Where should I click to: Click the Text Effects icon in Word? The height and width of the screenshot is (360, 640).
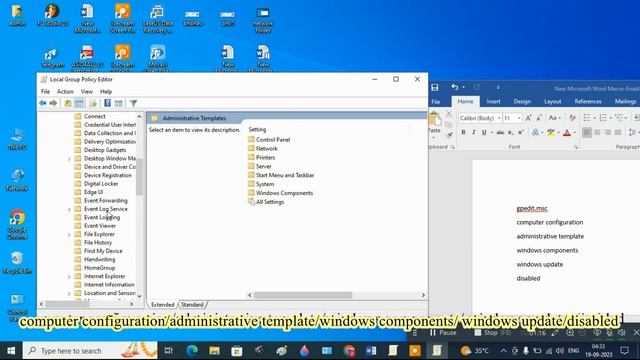click(x=535, y=132)
